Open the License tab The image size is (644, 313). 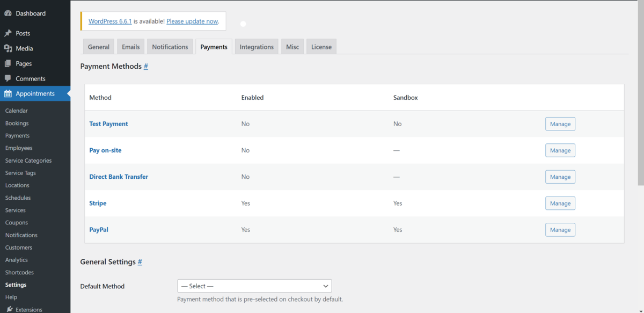pos(321,47)
